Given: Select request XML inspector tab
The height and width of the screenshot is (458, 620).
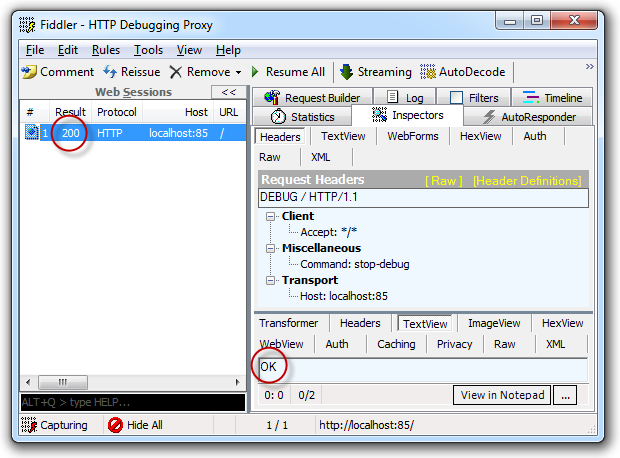Looking at the screenshot, I should pyautogui.click(x=320, y=157).
